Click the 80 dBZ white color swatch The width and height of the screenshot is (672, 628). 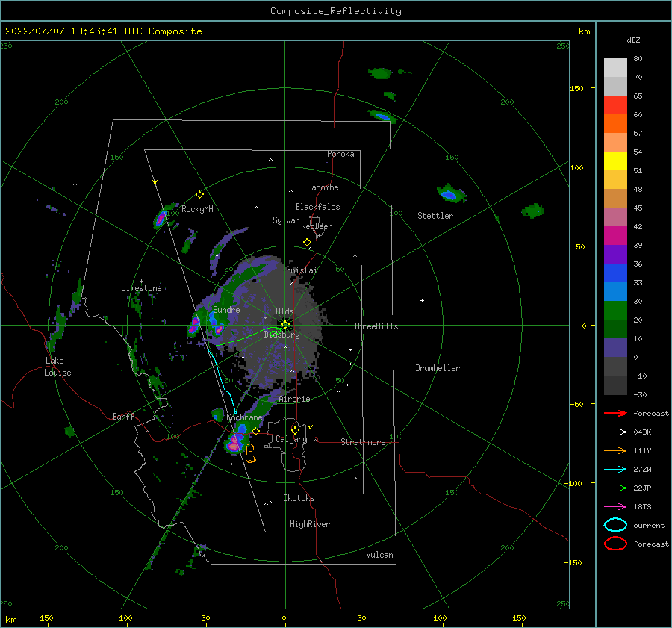(615, 67)
